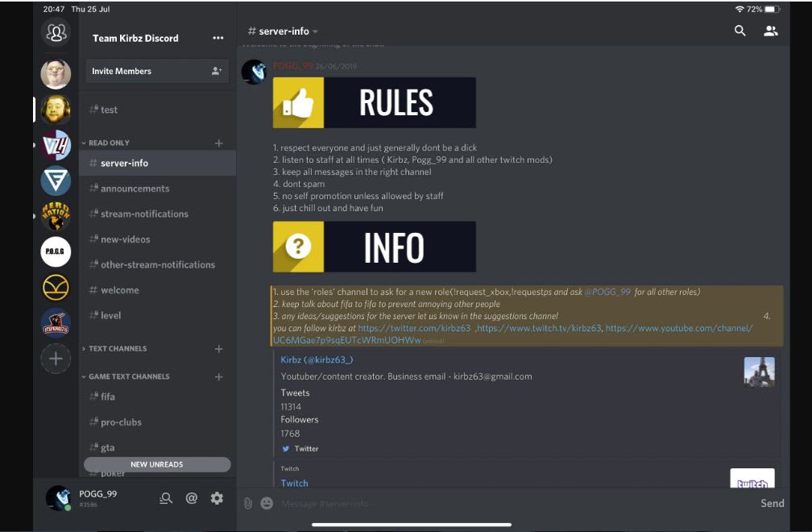Image resolution: width=812 pixels, height=532 pixels.
Task: Open the stream-notifications channel
Action: pyautogui.click(x=157, y=214)
